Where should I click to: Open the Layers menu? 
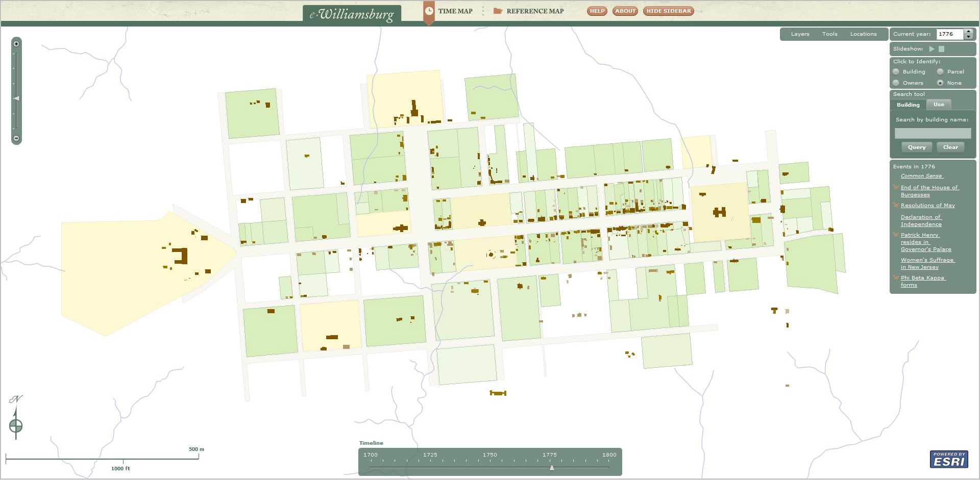[800, 34]
